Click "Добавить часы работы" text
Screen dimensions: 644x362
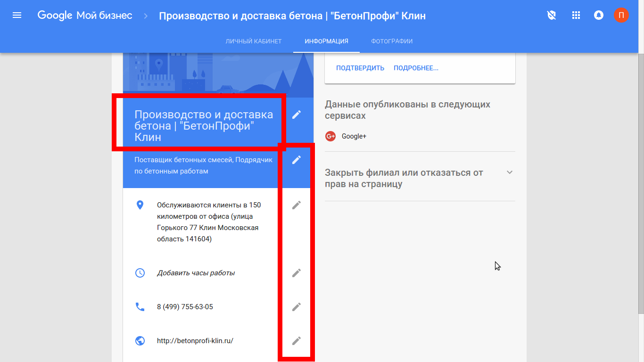(196, 273)
